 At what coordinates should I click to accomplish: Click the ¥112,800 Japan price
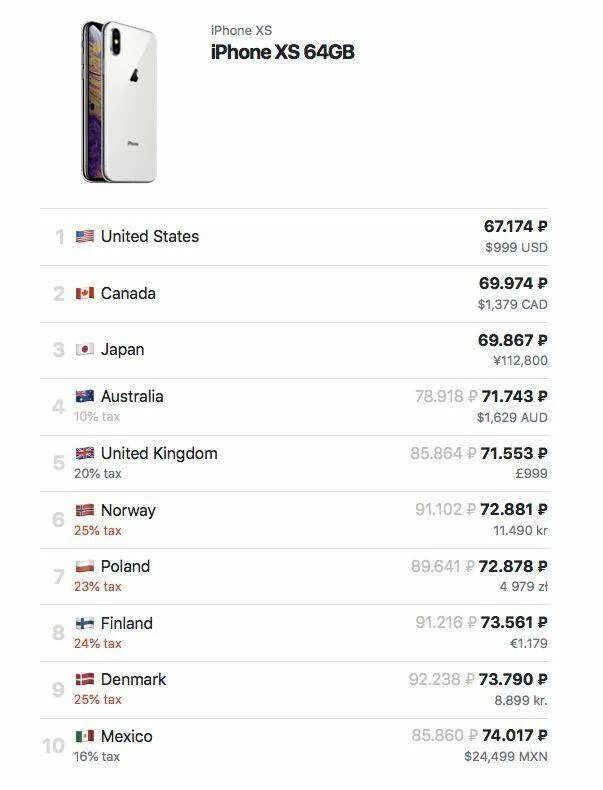point(520,360)
